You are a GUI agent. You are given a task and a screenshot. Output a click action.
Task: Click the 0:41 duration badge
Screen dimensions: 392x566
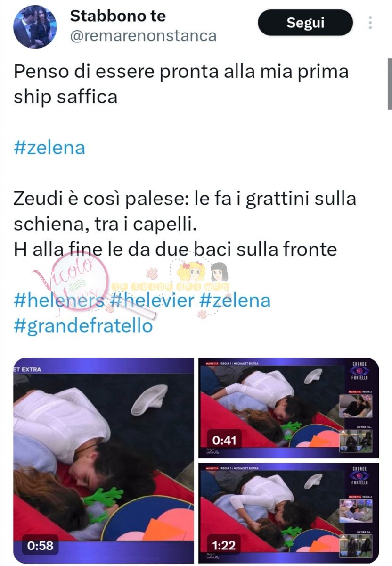(224, 440)
